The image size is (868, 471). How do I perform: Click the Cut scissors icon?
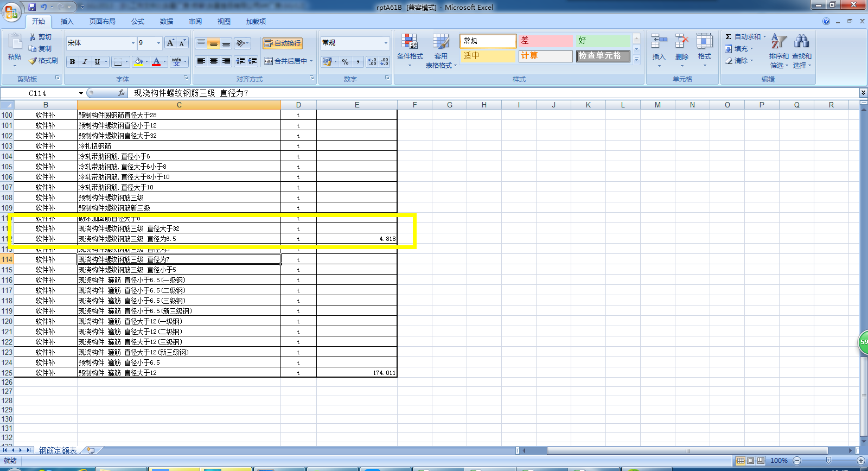[33, 37]
